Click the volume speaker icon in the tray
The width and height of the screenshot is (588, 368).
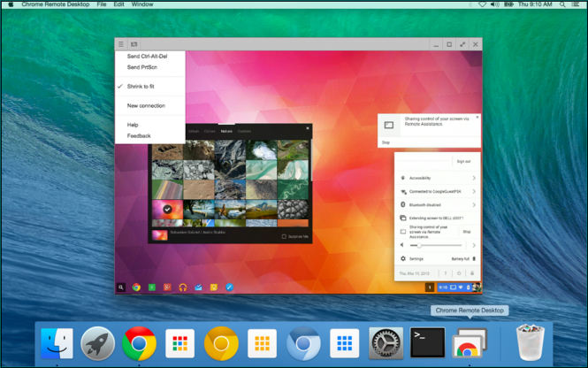pyautogui.click(x=402, y=245)
